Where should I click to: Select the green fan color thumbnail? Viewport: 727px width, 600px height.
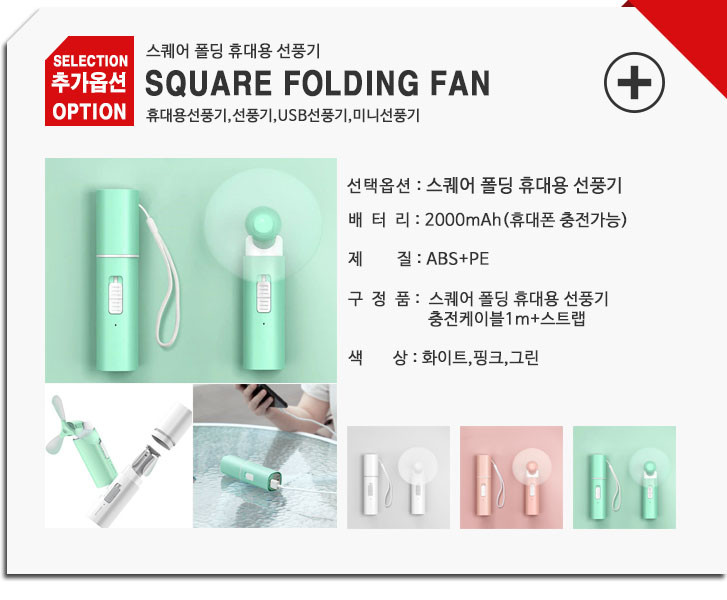point(625,477)
